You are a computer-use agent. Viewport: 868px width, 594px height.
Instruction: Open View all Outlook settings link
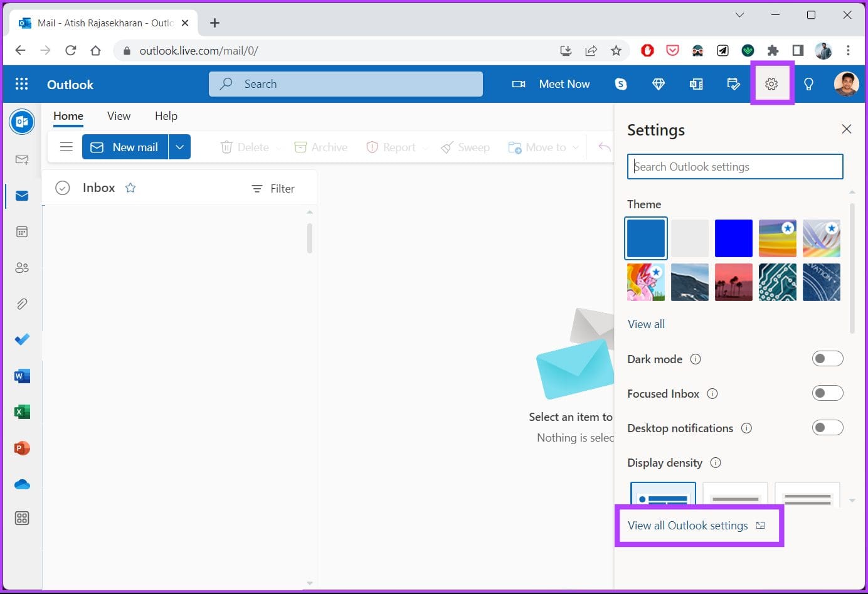point(696,526)
